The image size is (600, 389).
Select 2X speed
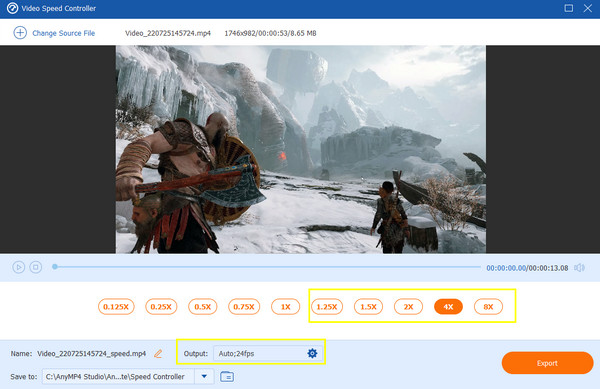[408, 307]
